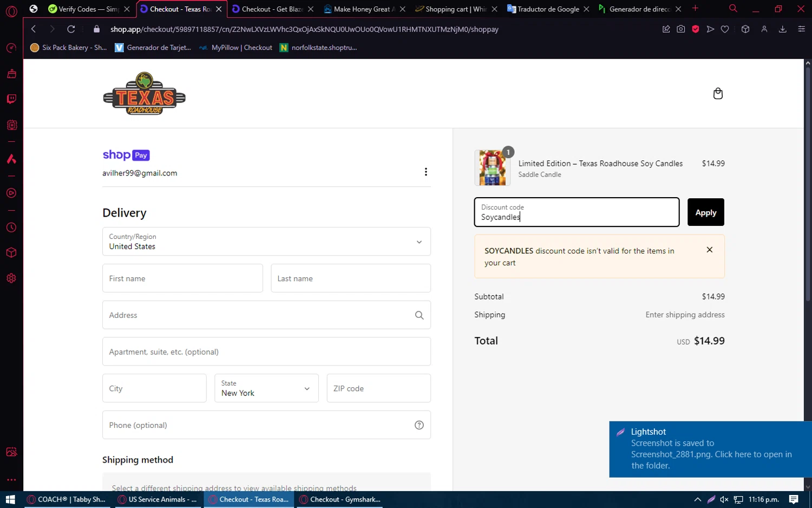Screen dimensions: 812x508
Task: Click the Discount code input field
Action: (577, 212)
